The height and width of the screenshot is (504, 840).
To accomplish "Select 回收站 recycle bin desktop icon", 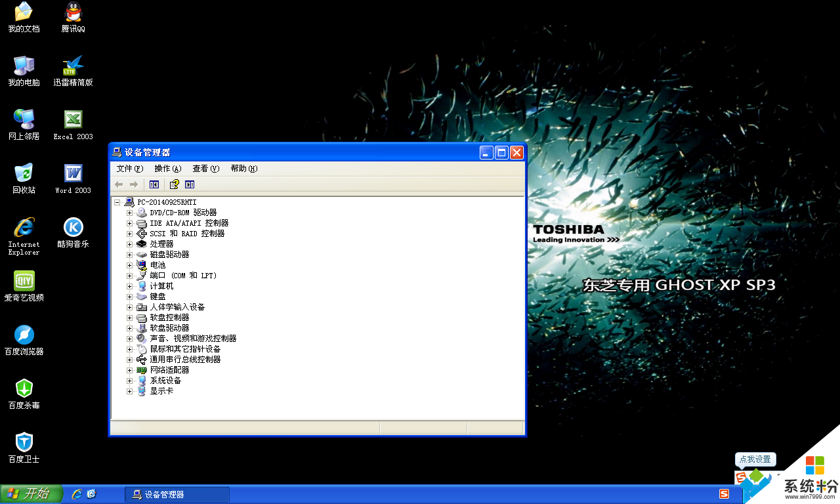I will click(x=24, y=179).
